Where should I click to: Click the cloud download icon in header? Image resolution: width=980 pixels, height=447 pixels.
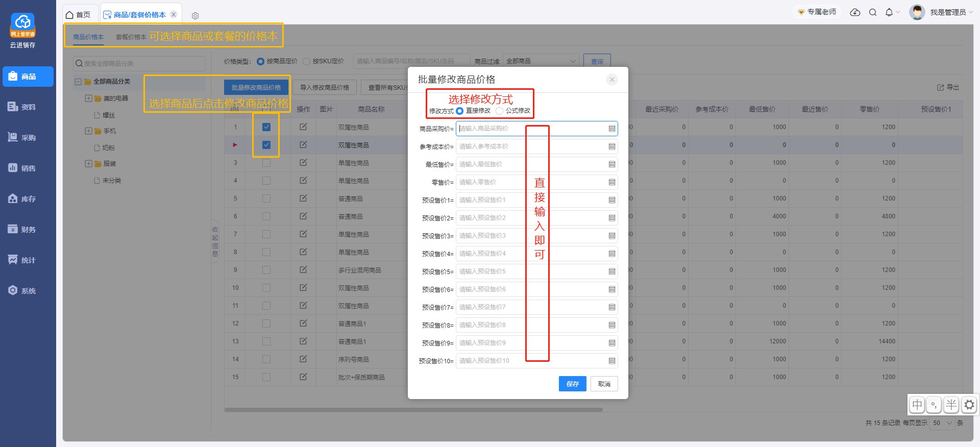[x=855, y=12]
